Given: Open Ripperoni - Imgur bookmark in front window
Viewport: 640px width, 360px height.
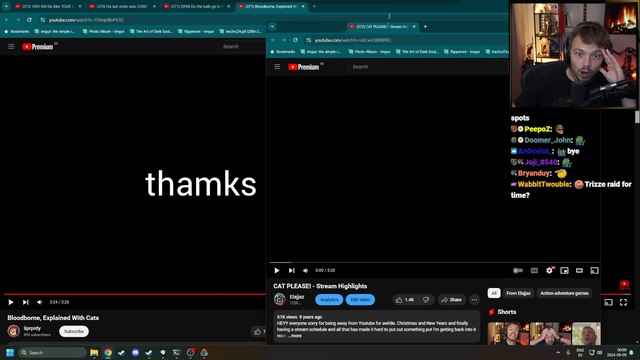Looking at the screenshot, I should coord(461,52).
